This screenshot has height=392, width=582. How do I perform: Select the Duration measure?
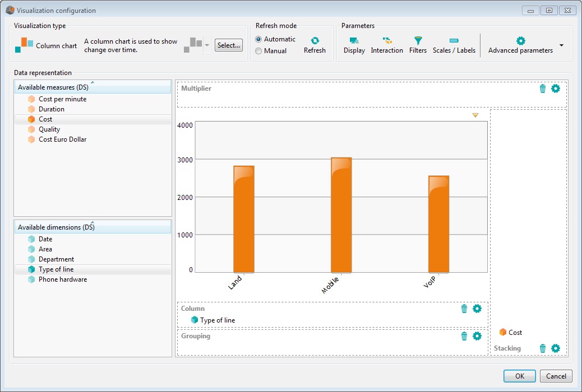click(93, 109)
